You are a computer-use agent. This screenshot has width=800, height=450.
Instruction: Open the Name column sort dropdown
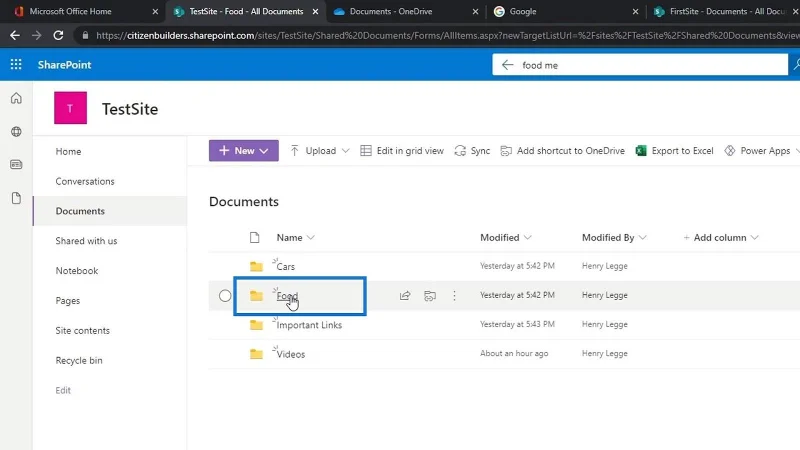311,237
